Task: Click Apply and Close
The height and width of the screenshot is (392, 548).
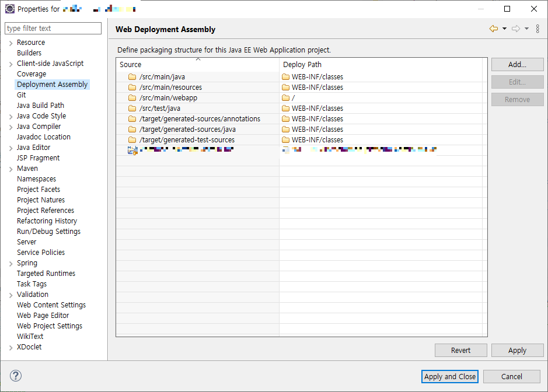Action: click(449, 376)
